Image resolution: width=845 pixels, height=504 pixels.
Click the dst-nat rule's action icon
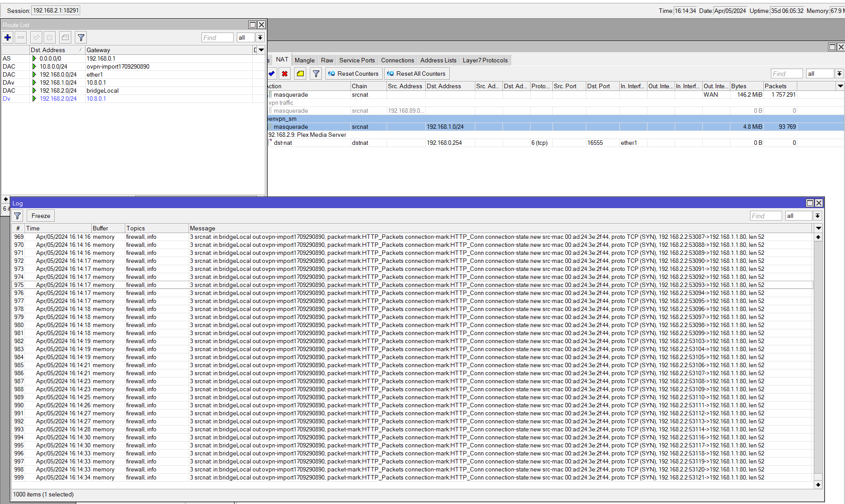click(270, 143)
